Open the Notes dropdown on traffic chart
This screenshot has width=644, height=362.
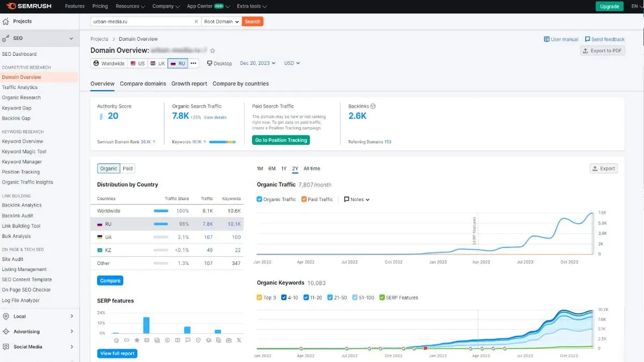357,199
